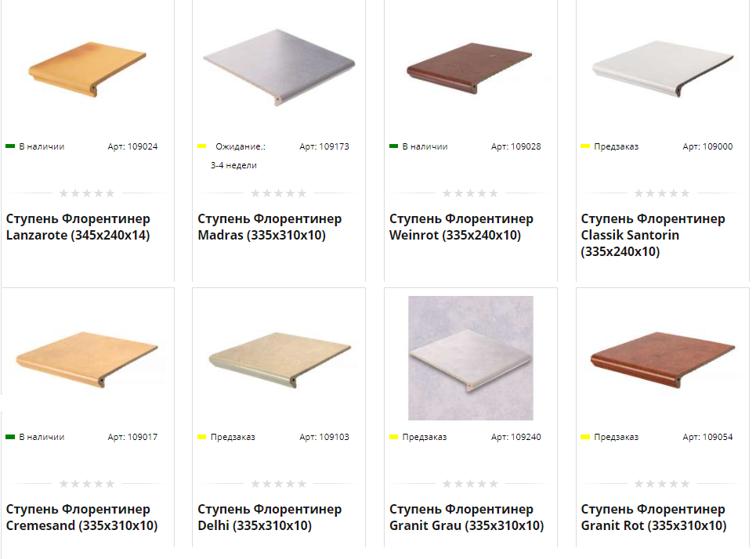Open the Ступень Флорентинер Madras (335x310x10) link

point(269,227)
